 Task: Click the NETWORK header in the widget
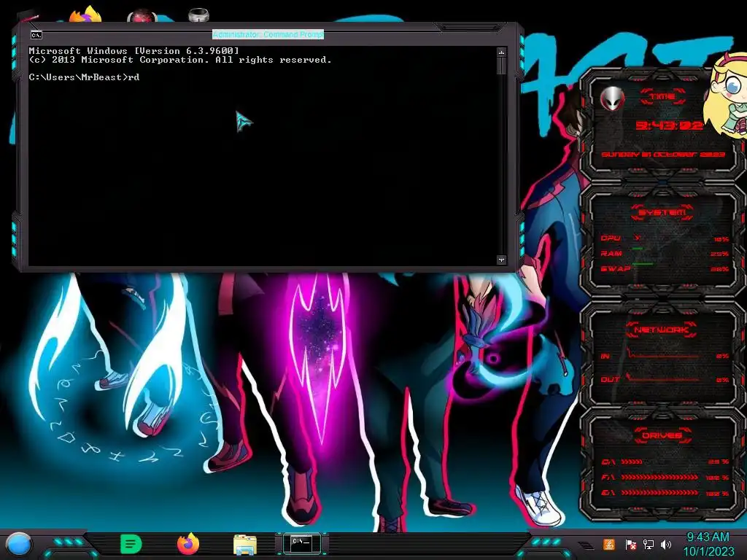click(661, 330)
